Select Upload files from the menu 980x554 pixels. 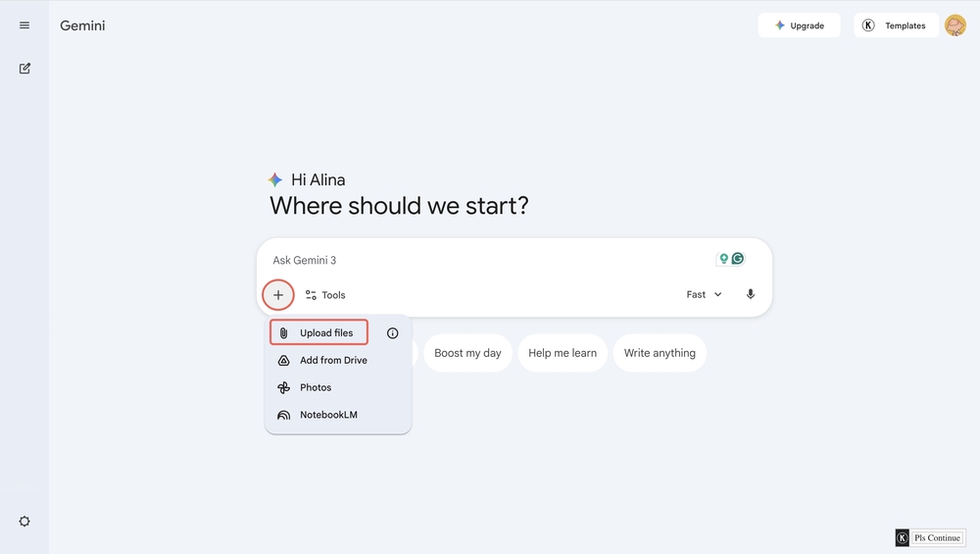point(318,333)
